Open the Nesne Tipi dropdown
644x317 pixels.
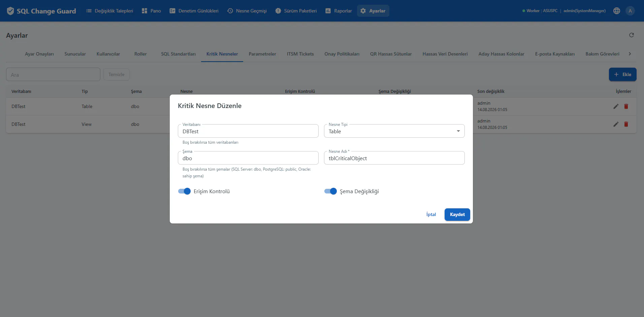(394, 131)
